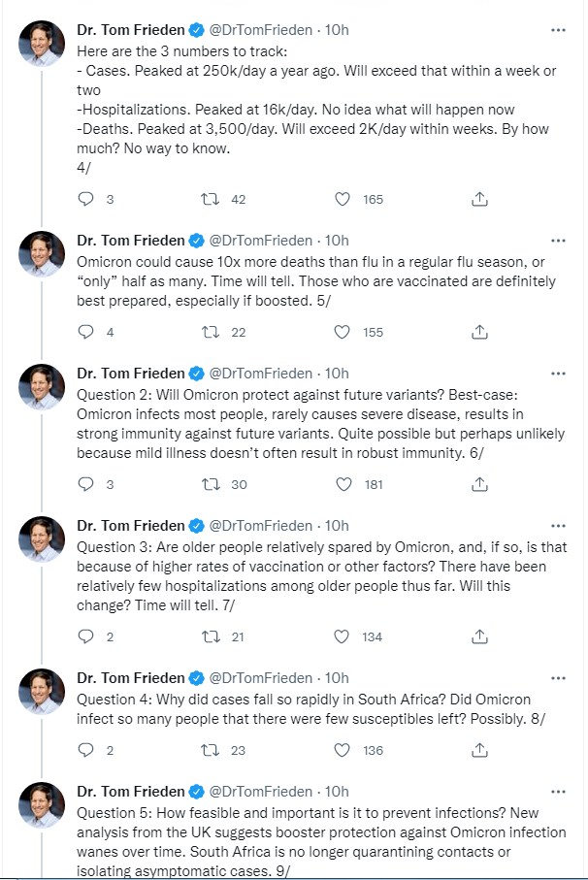Like the Question 4 tweet with 136 likes
588x880 pixels.
(342, 750)
